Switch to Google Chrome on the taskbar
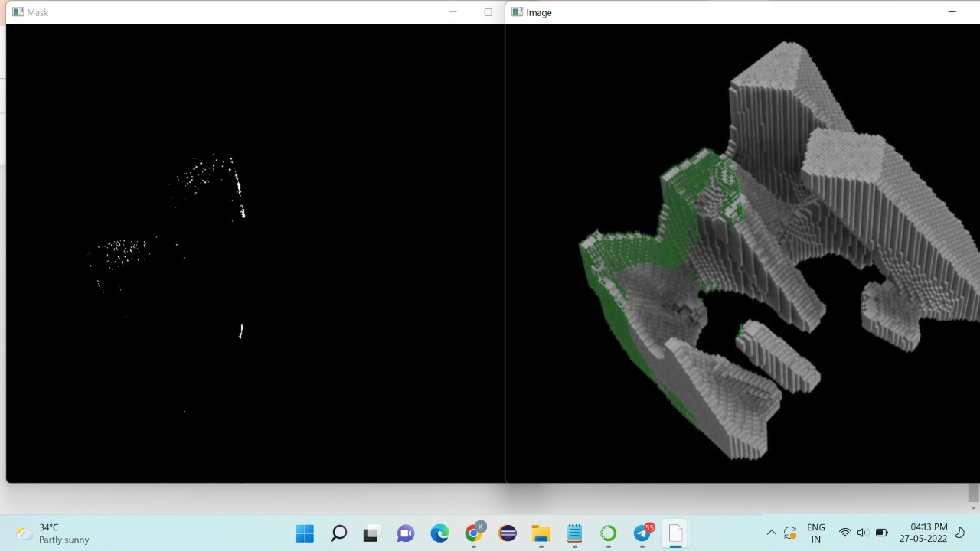The width and height of the screenshot is (980, 551). coord(474,533)
